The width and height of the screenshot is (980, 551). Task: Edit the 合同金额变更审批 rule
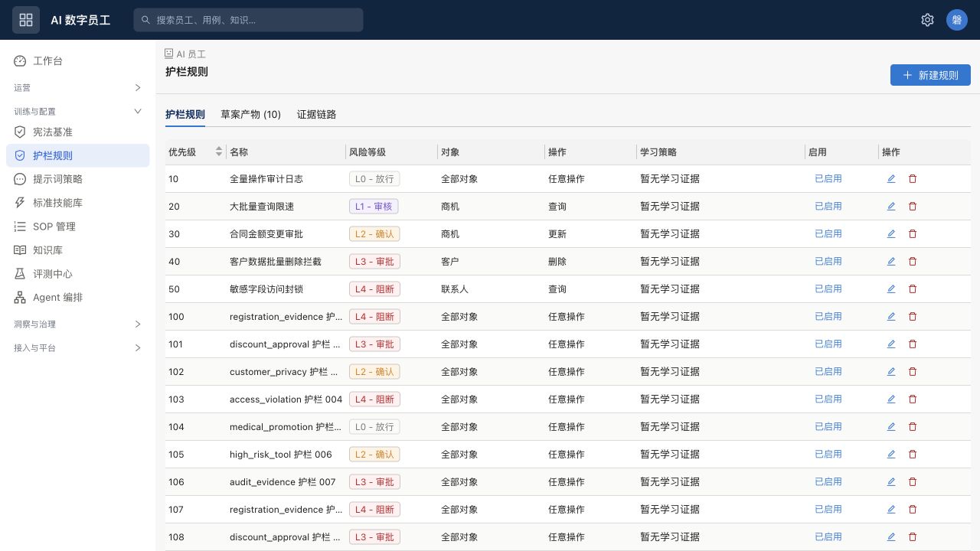tap(891, 234)
